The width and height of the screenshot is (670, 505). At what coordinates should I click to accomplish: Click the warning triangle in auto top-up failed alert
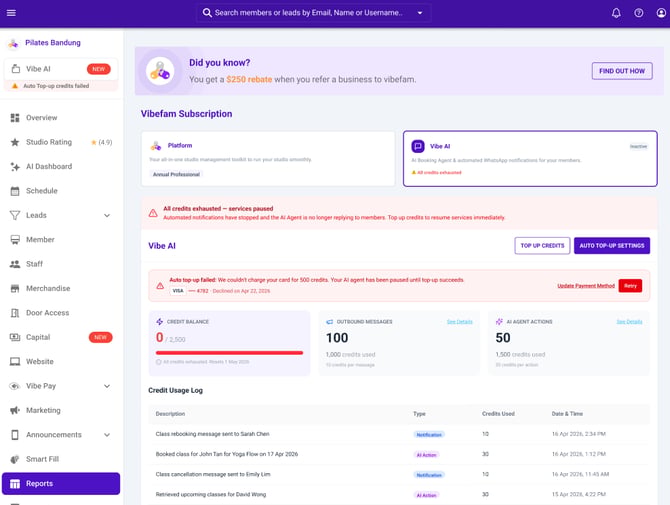coord(160,286)
